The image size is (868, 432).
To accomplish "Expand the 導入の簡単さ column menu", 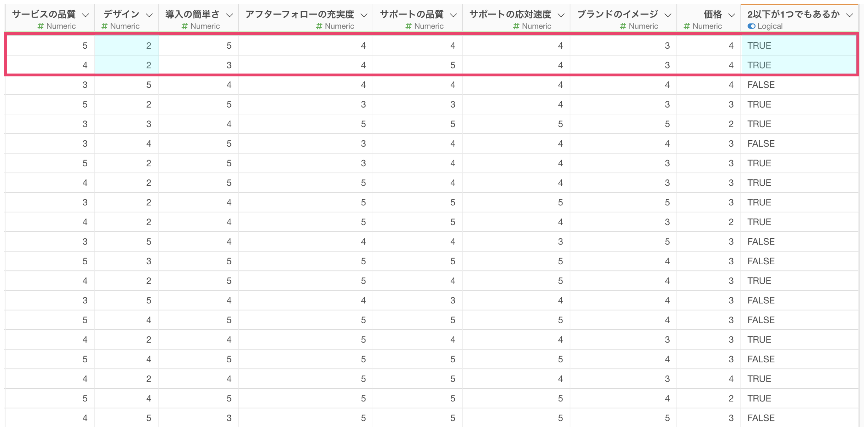I will pos(230,15).
